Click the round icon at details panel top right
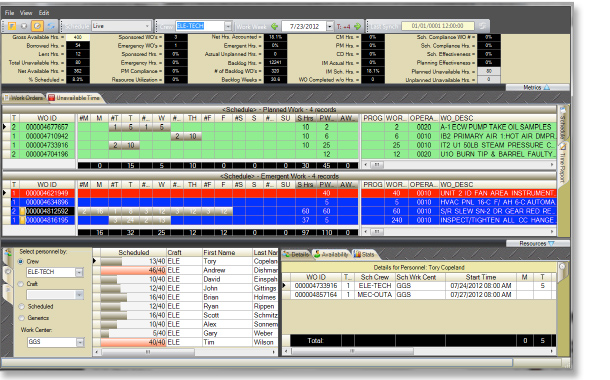 [562, 266]
